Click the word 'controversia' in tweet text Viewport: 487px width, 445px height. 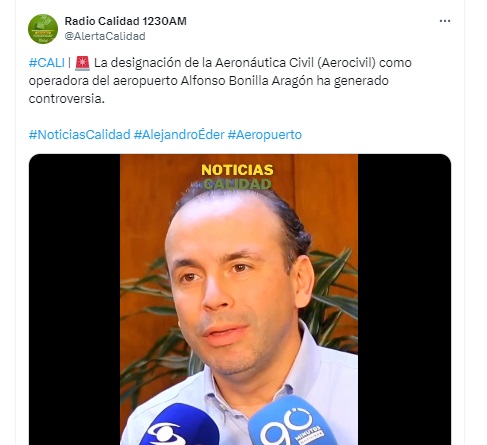(x=66, y=99)
